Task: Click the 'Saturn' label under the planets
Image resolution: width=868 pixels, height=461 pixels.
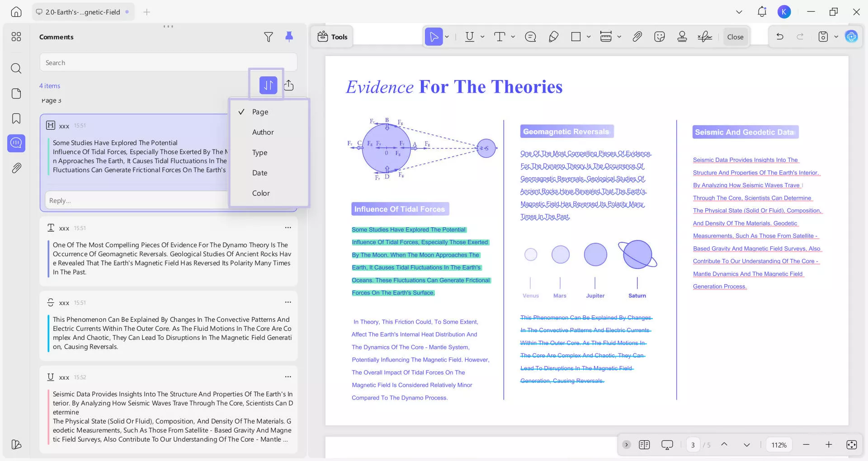Action: pyautogui.click(x=637, y=296)
